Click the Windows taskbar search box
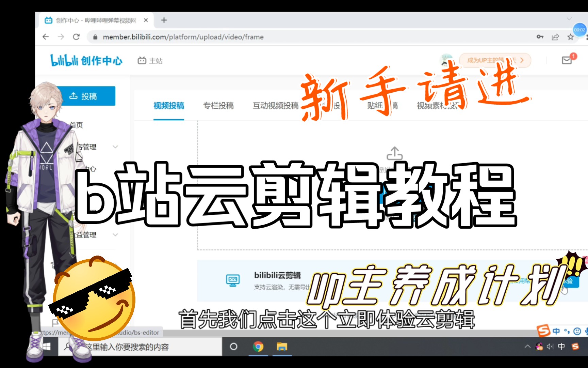This screenshot has width=588, height=368. (140, 347)
